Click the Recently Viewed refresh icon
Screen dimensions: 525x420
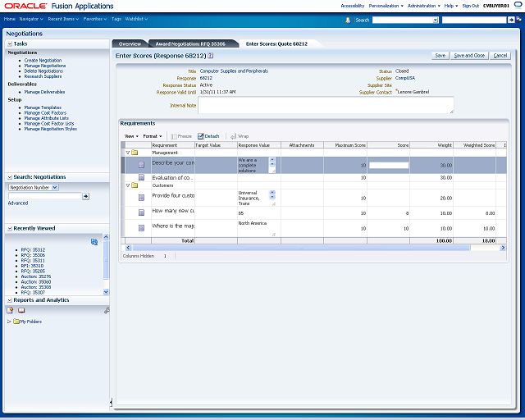click(x=94, y=242)
